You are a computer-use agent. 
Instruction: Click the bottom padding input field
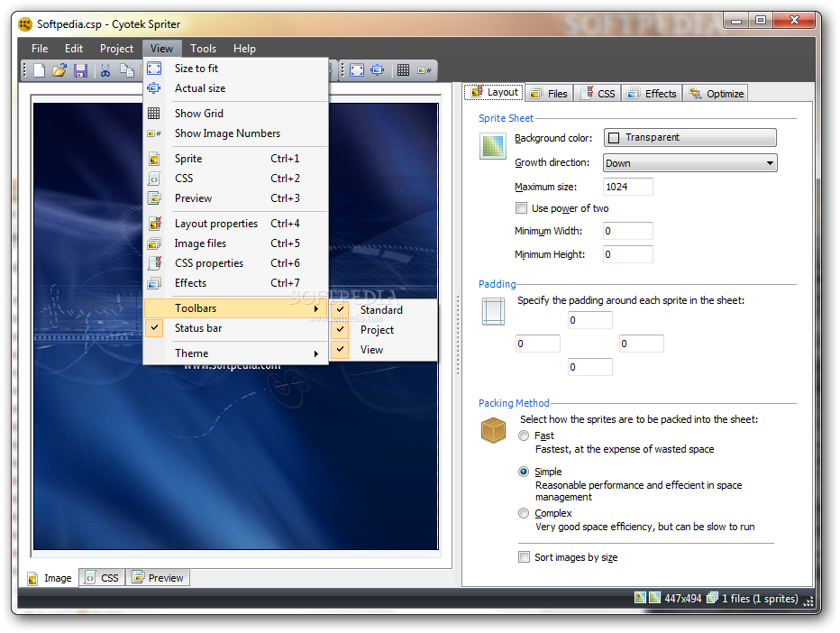[590, 367]
